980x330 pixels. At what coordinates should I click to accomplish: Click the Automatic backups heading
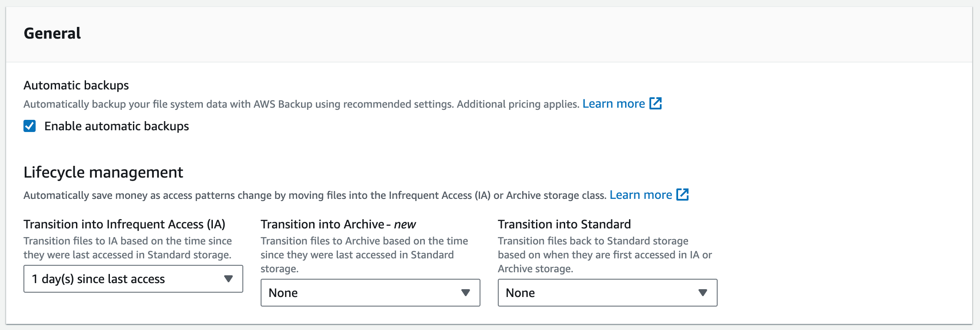click(76, 85)
